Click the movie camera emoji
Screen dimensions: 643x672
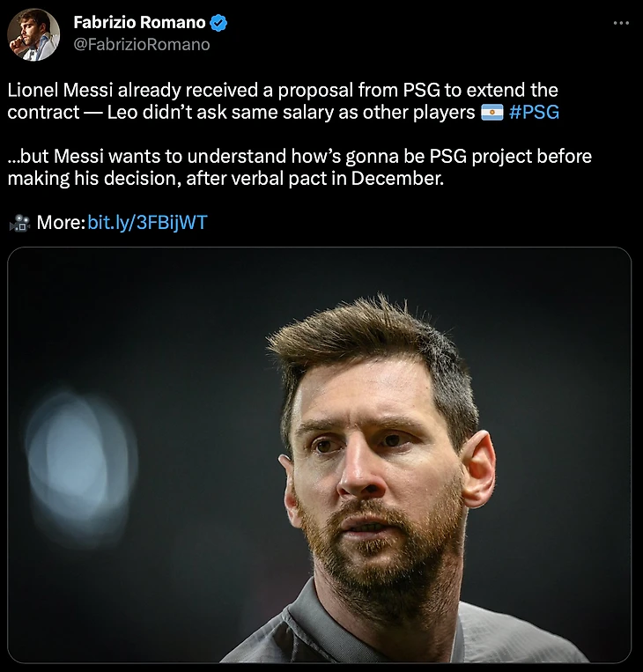point(18,224)
